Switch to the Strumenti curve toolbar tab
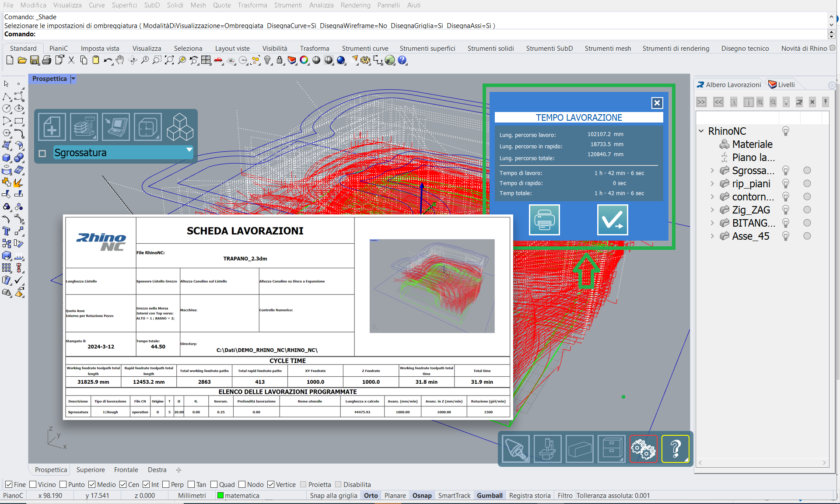Viewport: 840px width, 504px height. click(x=365, y=49)
